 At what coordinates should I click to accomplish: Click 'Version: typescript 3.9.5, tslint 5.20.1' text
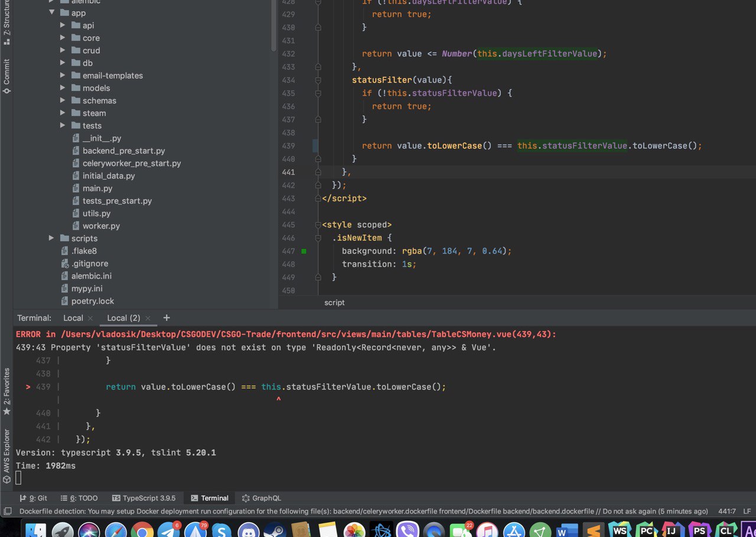116,453
